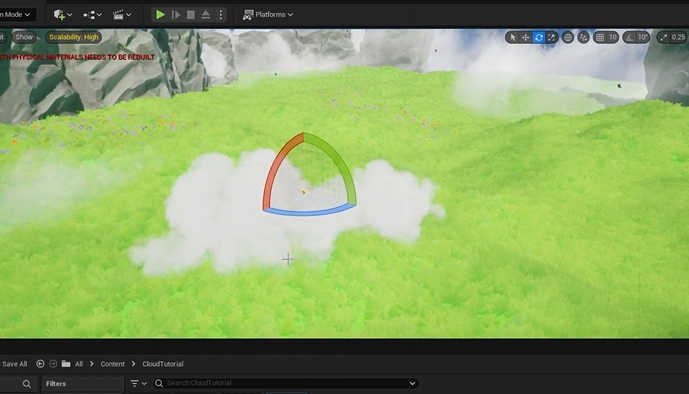Toggle rotation angle snapping icon

pos(629,37)
